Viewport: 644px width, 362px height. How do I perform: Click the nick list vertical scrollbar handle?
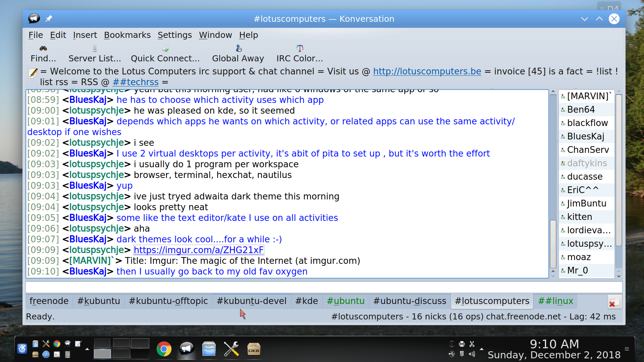(x=619, y=170)
